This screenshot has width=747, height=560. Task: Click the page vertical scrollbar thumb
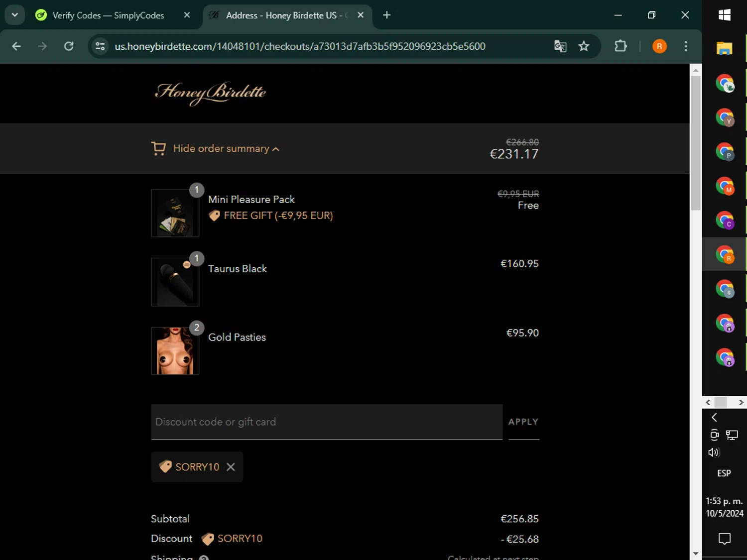(x=695, y=143)
